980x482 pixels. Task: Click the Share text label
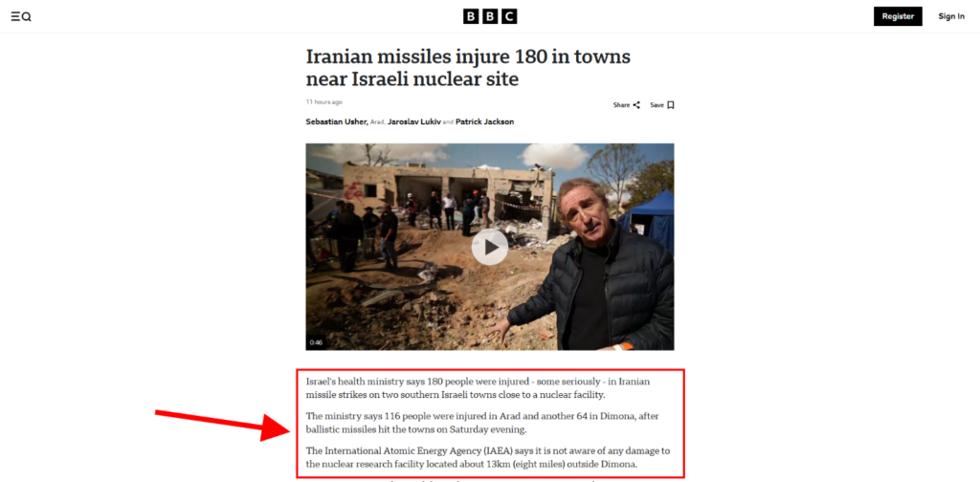(621, 105)
